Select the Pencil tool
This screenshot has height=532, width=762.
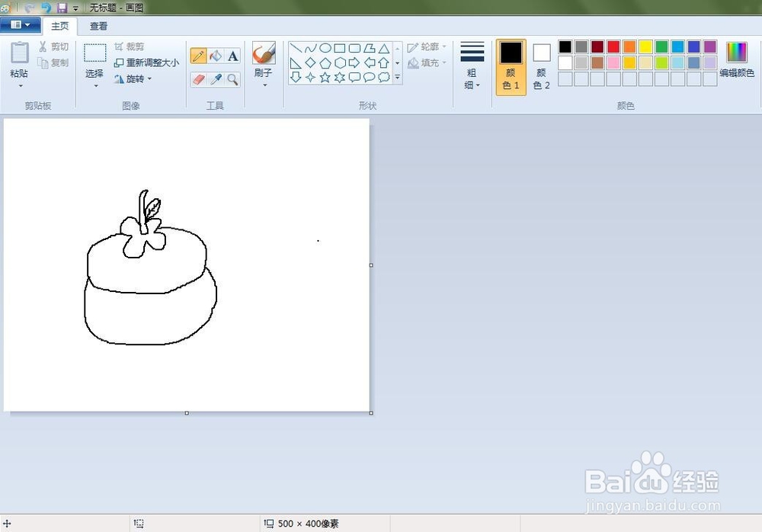coord(198,56)
